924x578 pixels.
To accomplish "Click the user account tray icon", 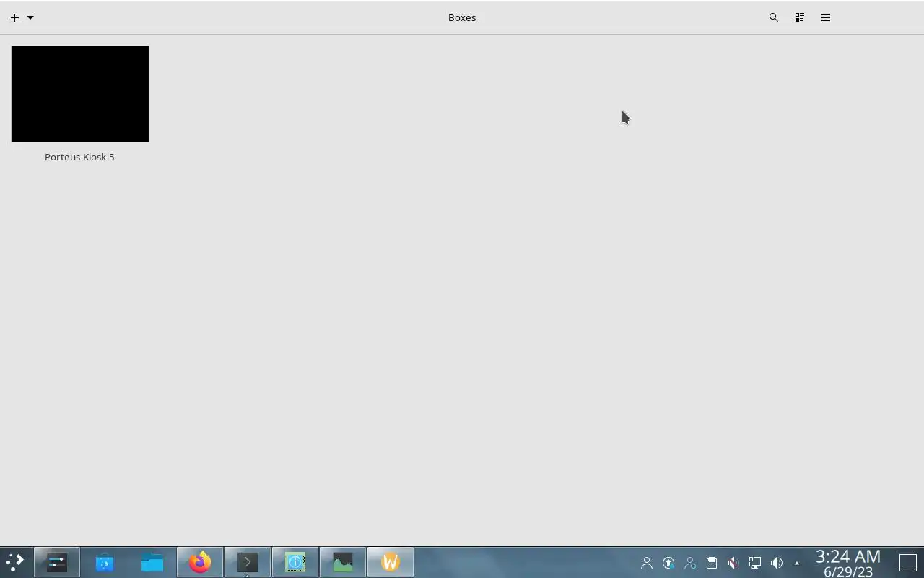I will click(647, 563).
